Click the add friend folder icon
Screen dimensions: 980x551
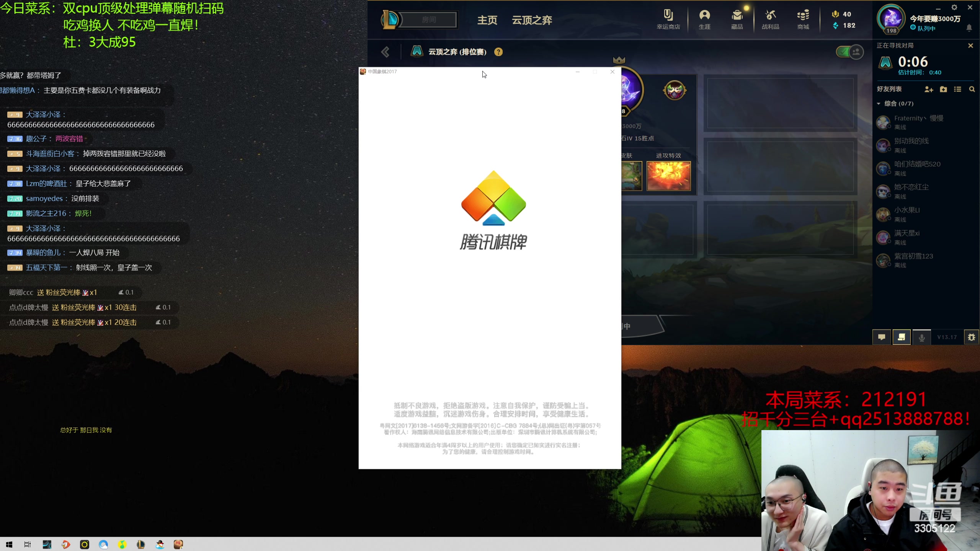[943, 89]
